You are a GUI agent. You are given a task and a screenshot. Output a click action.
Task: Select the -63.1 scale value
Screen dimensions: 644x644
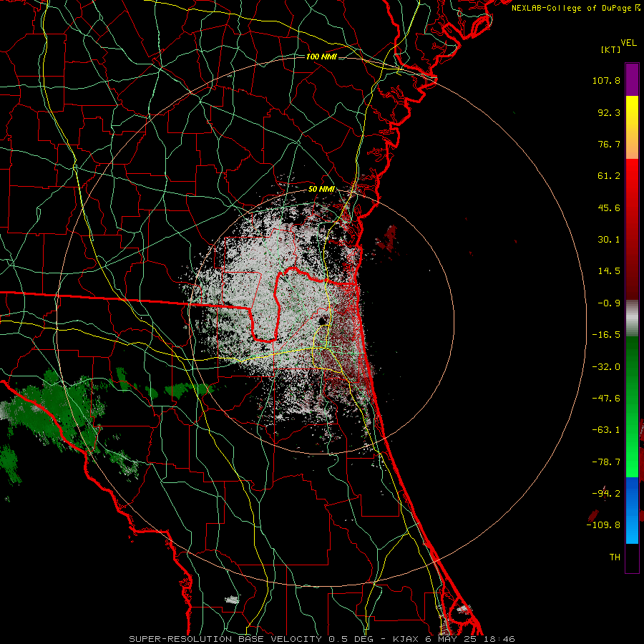click(x=606, y=430)
